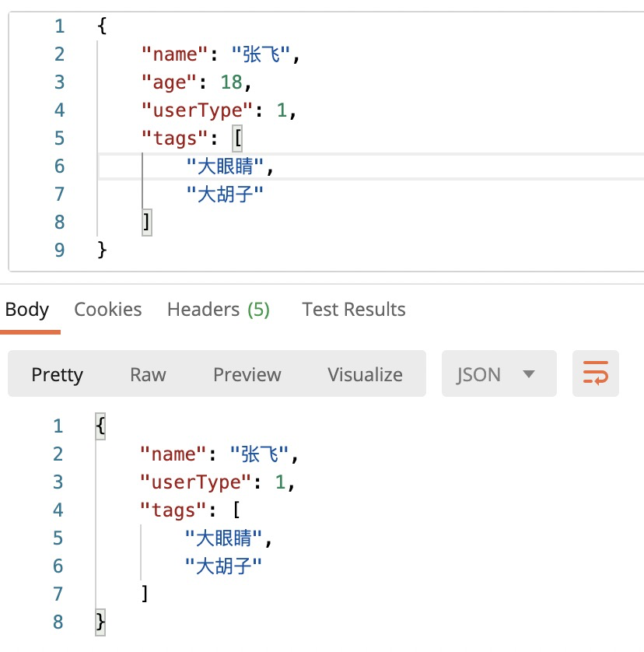Image resolution: width=644 pixels, height=652 pixels.
Task: Select the Raw view mode
Action: [x=148, y=374]
